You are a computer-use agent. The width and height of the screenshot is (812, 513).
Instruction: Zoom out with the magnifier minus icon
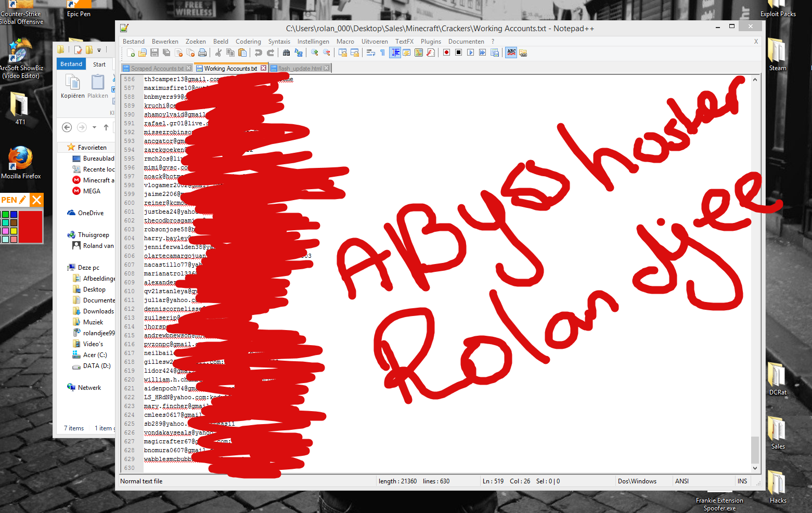pos(326,52)
